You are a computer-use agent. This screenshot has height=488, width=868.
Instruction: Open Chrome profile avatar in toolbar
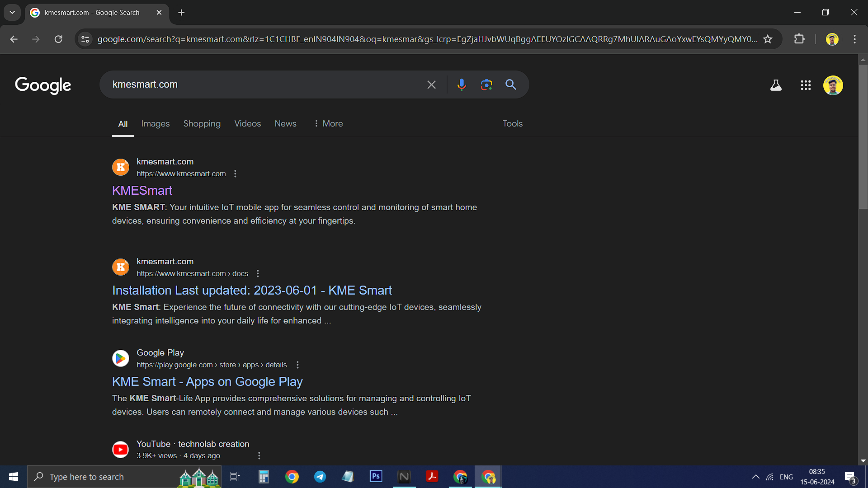(832, 39)
